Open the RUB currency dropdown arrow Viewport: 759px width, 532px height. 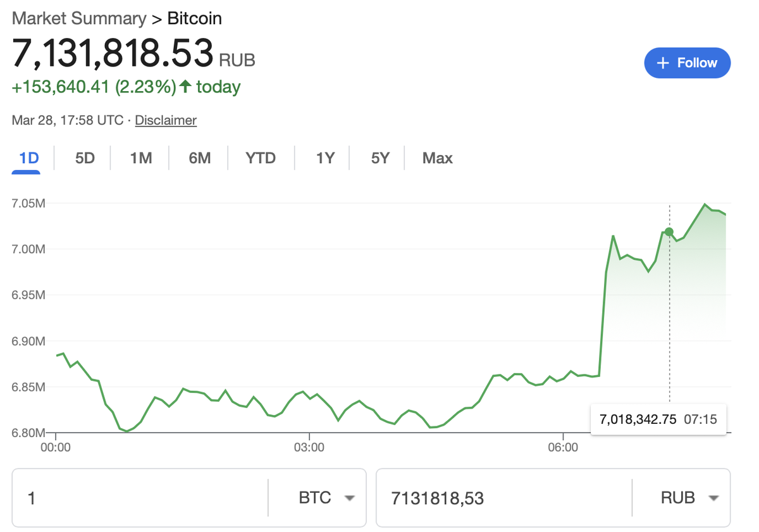(712, 498)
